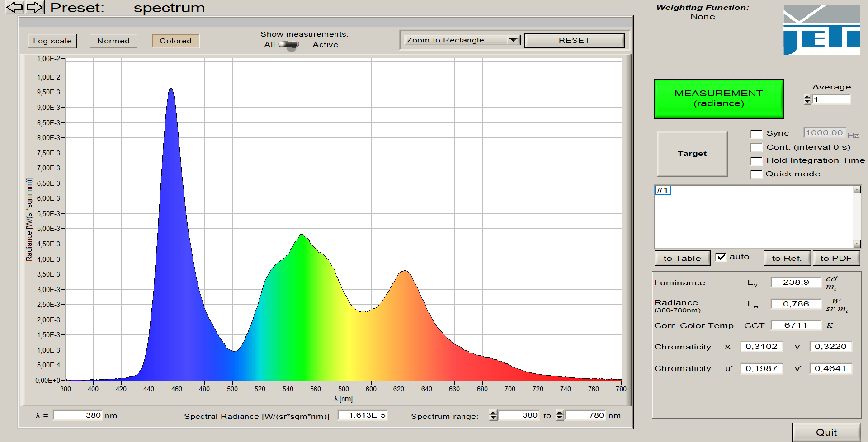Screen dimensions: 868x442
Task: Click the green peak of the spectrum
Action: 302,235
